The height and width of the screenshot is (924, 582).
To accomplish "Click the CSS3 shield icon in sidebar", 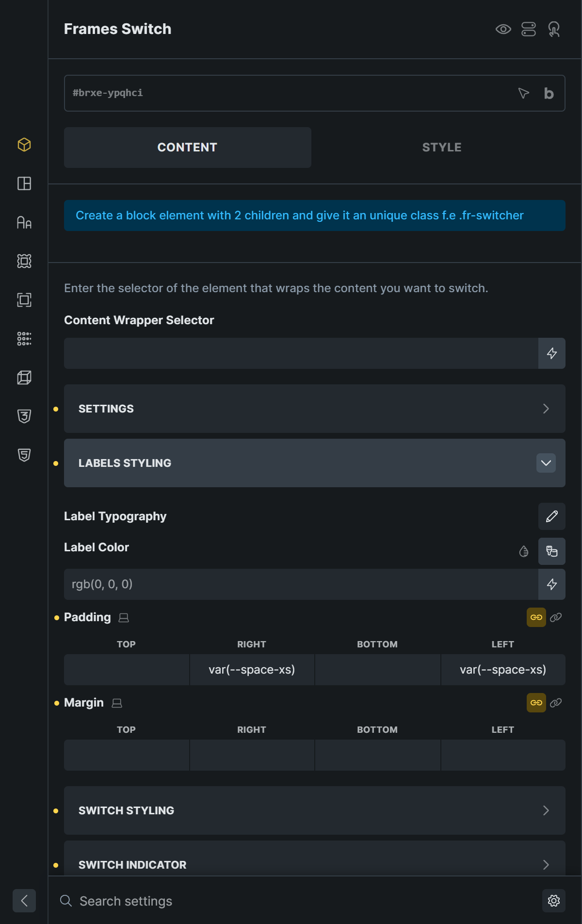I will click(24, 416).
